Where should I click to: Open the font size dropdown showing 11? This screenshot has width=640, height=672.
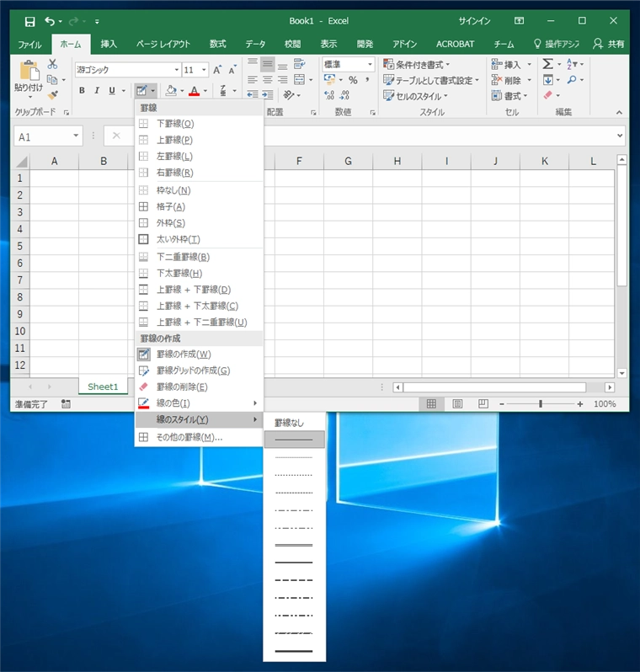click(204, 70)
